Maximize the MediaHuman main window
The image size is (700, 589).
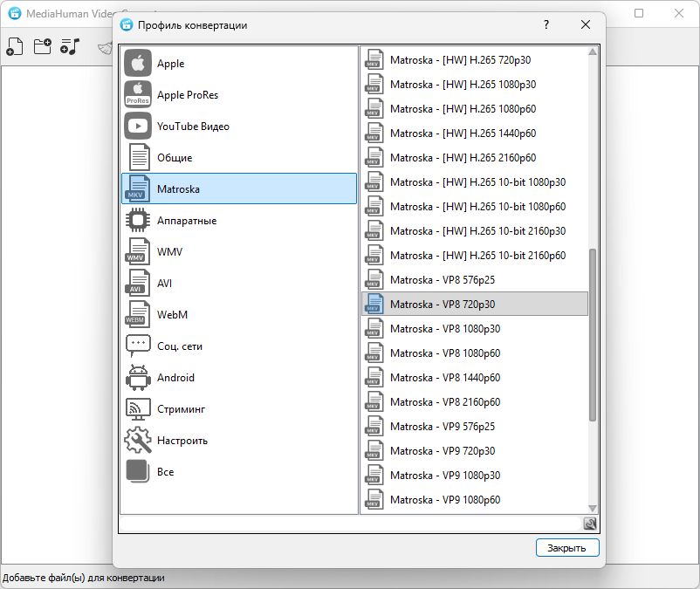coord(639,13)
